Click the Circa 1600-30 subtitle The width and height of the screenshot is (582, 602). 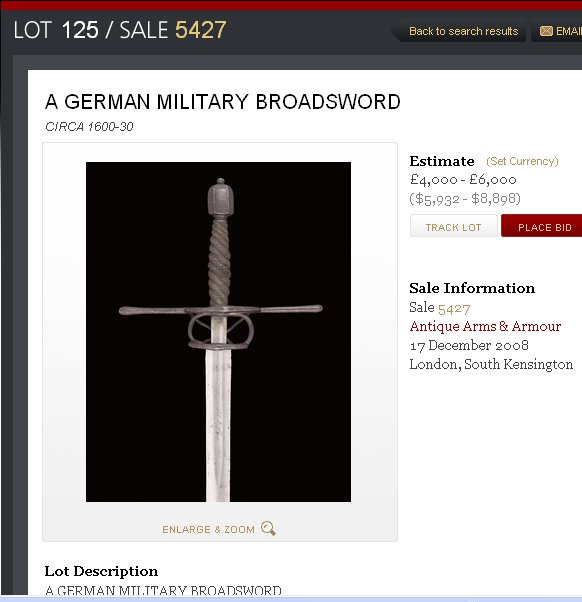[89, 127]
